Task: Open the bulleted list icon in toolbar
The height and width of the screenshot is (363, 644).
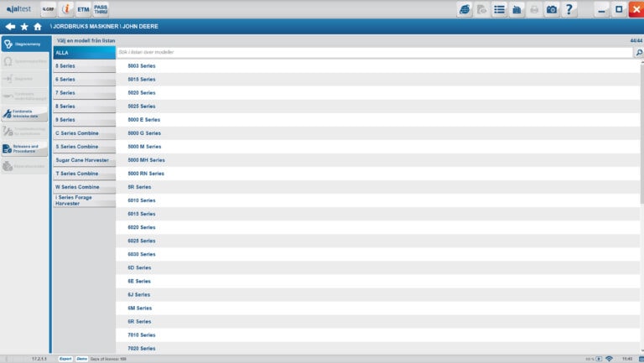Action: tap(499, 9)
